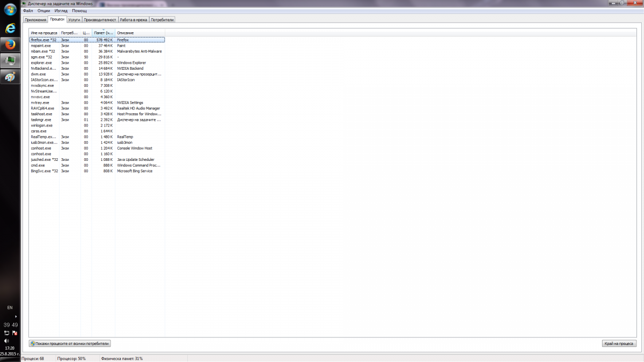Click the Край на процеса button

[619, 343]
